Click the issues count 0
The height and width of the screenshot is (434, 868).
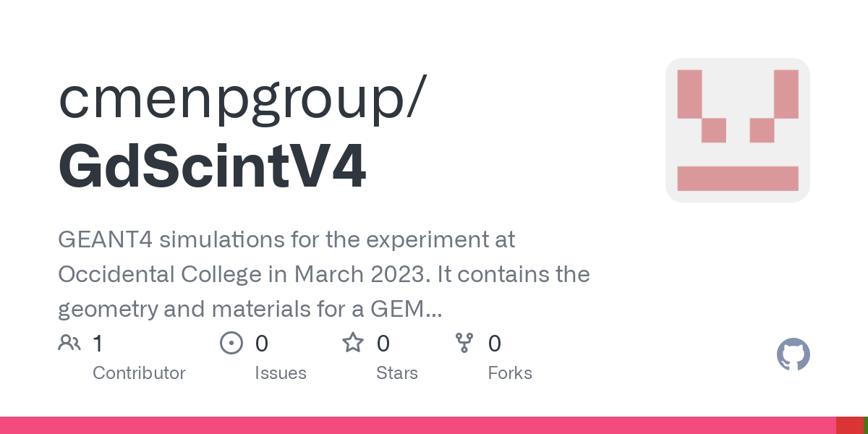coord(262,344)
